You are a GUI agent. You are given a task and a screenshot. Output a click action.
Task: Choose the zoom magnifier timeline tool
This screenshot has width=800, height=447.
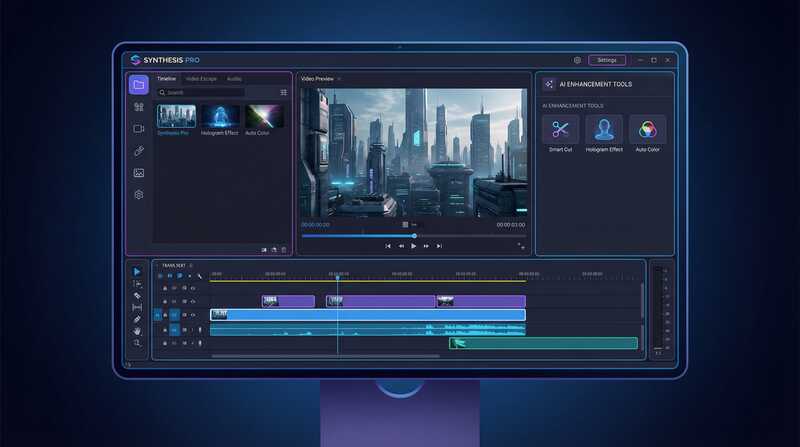[138, 343]
